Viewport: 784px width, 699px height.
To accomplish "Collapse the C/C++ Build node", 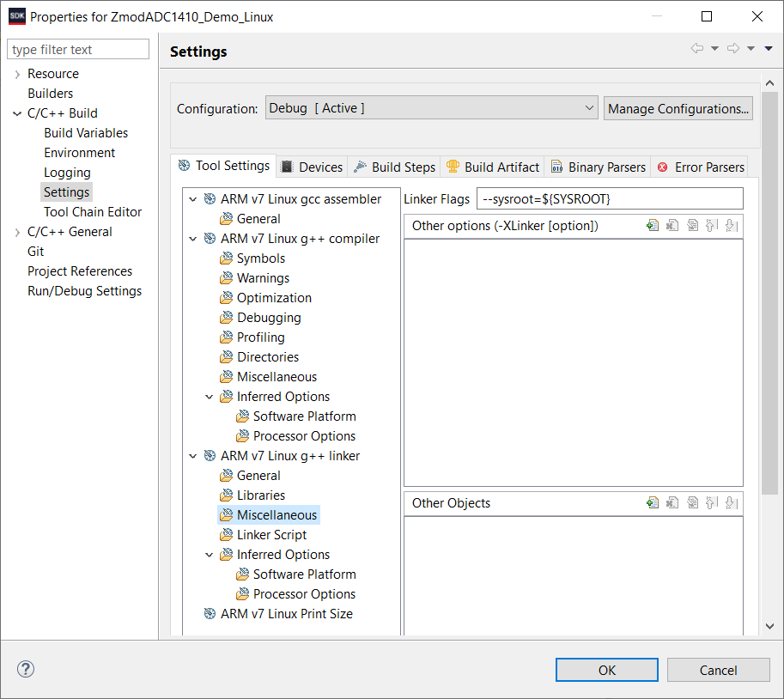I will (17, 113).
